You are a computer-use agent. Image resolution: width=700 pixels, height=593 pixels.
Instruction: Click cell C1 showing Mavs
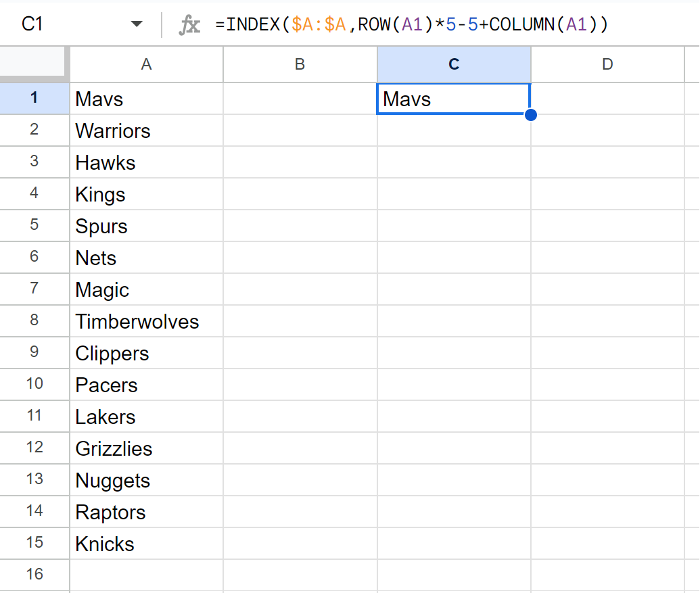[454, 98]
